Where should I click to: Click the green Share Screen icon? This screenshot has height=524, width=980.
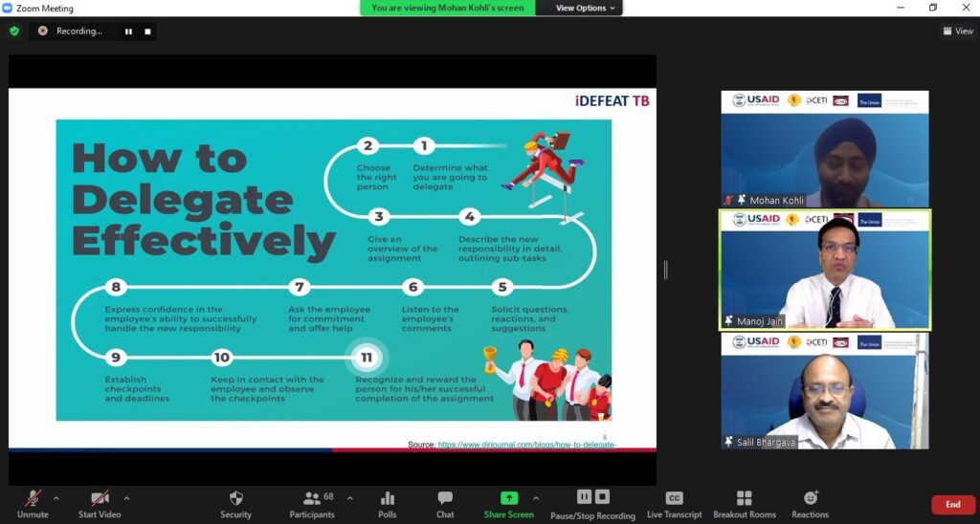(508, 498)
